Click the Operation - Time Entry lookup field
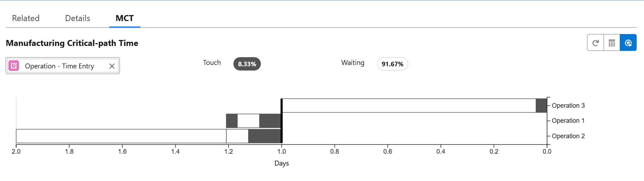This screenshot has height=181, width=644. 60,66
